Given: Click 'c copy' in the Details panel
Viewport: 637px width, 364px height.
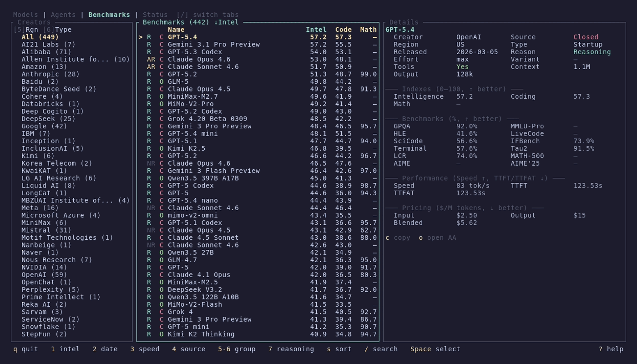Looking at the screenshot, I should coord(398,237).
